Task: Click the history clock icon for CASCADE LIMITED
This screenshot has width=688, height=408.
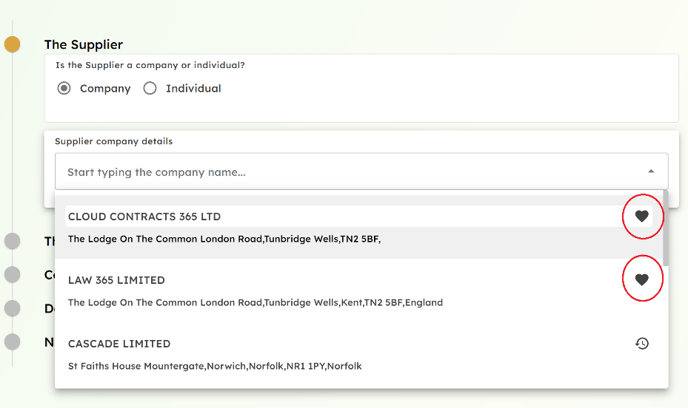Action: tap(642, 343)
